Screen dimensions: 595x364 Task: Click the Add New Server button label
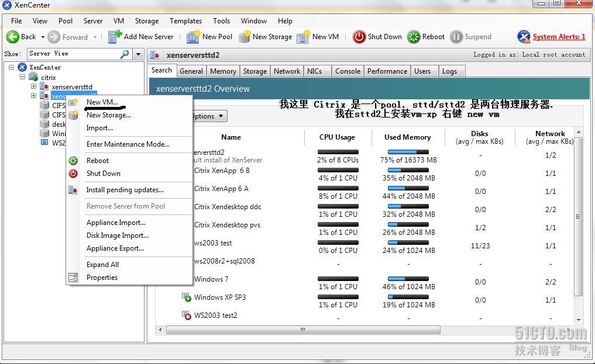tap(149, 37)
